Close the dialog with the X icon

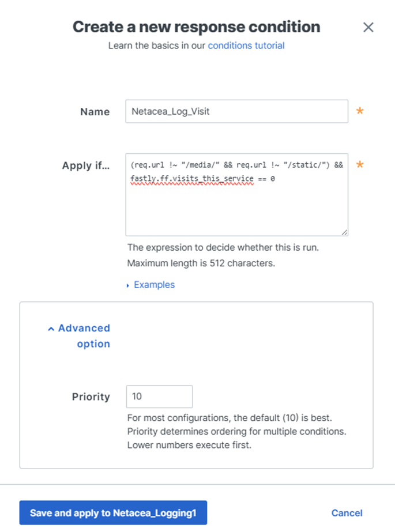(368, 27)
